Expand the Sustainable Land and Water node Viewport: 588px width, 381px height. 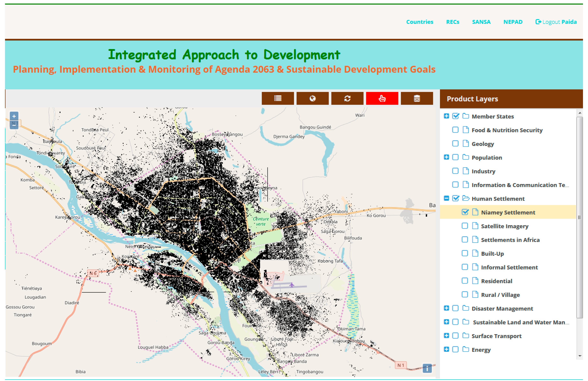446,322
